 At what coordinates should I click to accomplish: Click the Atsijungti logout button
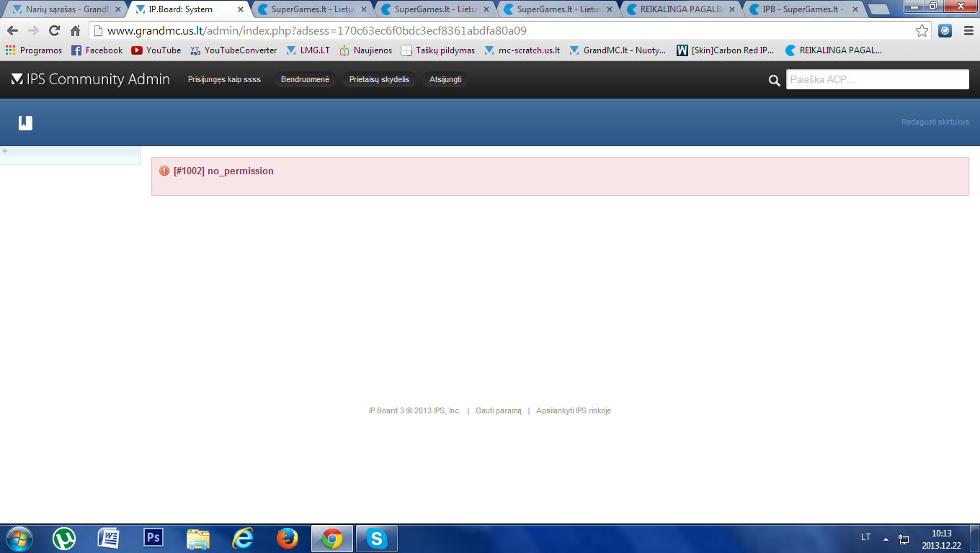[445, 79]
